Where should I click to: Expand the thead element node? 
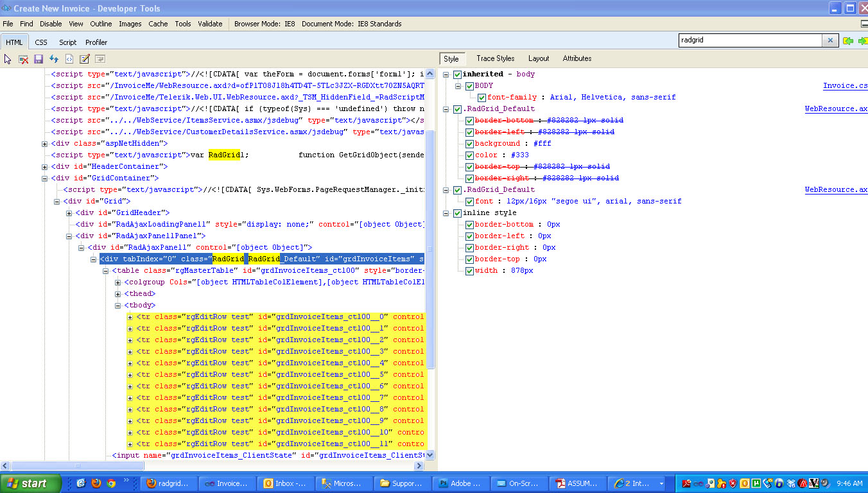coord(118,294)
